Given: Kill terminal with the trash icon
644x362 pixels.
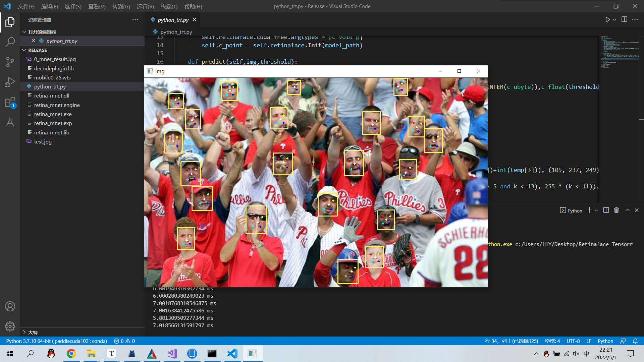Looking at the screenshot, I should [616, 210].
